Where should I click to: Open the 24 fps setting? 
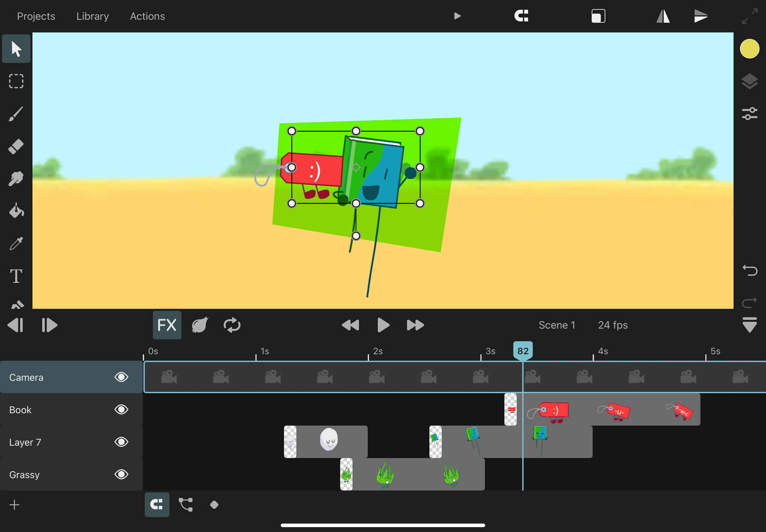coord(612,325)
